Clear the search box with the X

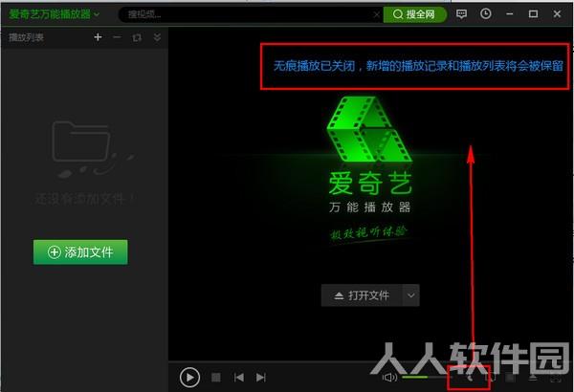click(376, 14)
